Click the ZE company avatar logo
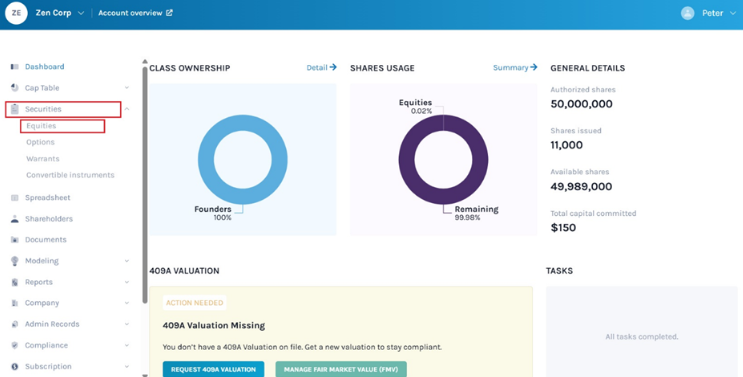The image size is (743, 377). pos(16,13)
